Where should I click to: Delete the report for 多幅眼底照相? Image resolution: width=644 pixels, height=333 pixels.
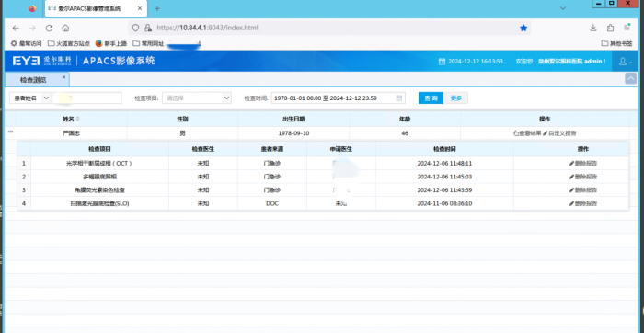(x=583, y=177)
